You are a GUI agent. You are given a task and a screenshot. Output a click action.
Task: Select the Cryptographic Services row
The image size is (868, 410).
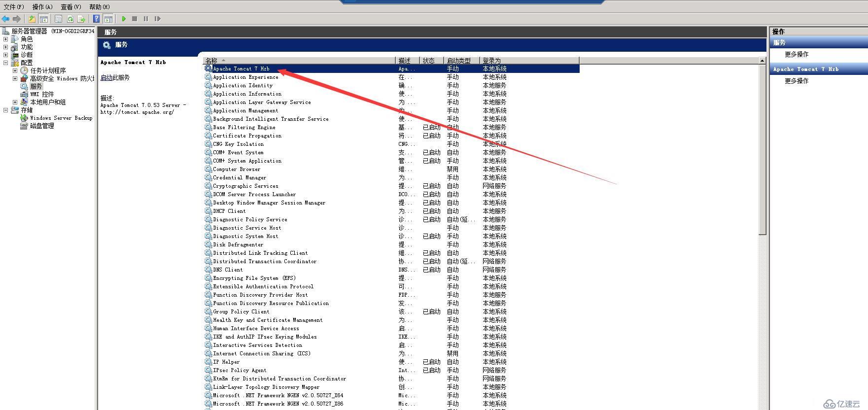[x=392, y=186]
